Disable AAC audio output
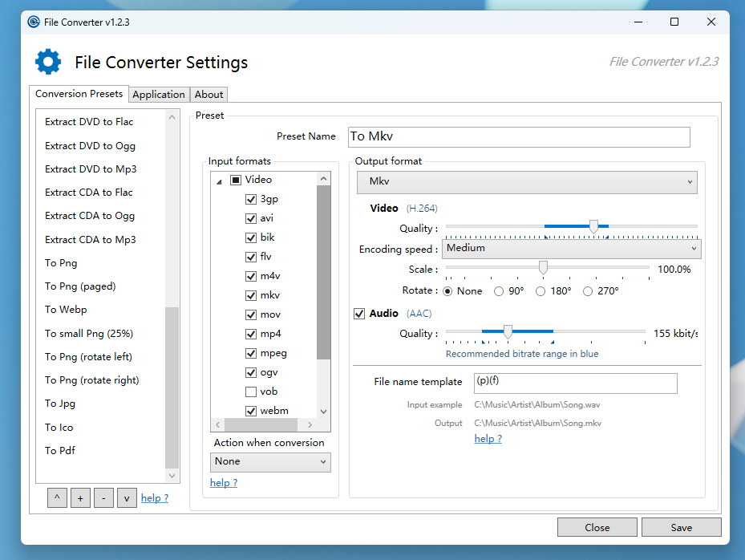The height and width of the screenshot is (560, 745). [359, 314]
